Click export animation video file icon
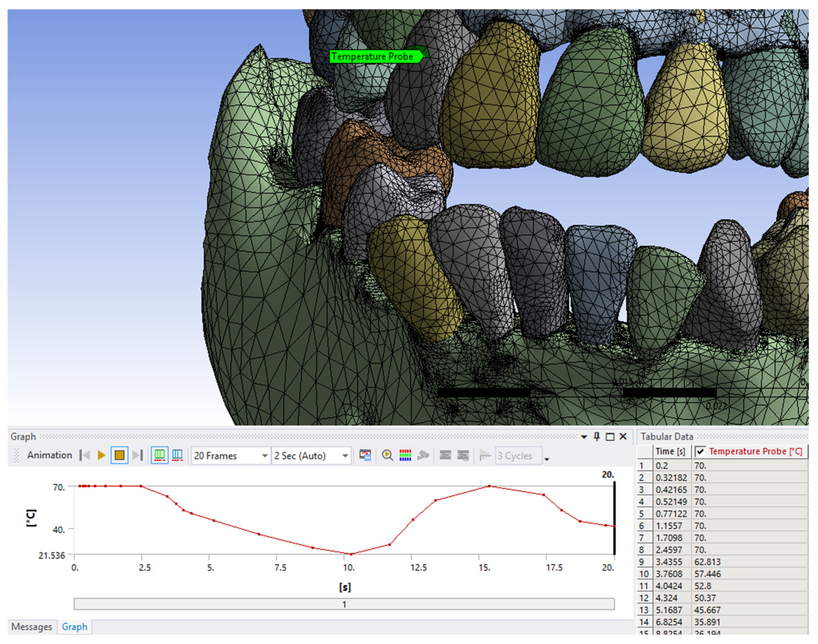This screenshot has width=818, height=644. click(365, 456)
